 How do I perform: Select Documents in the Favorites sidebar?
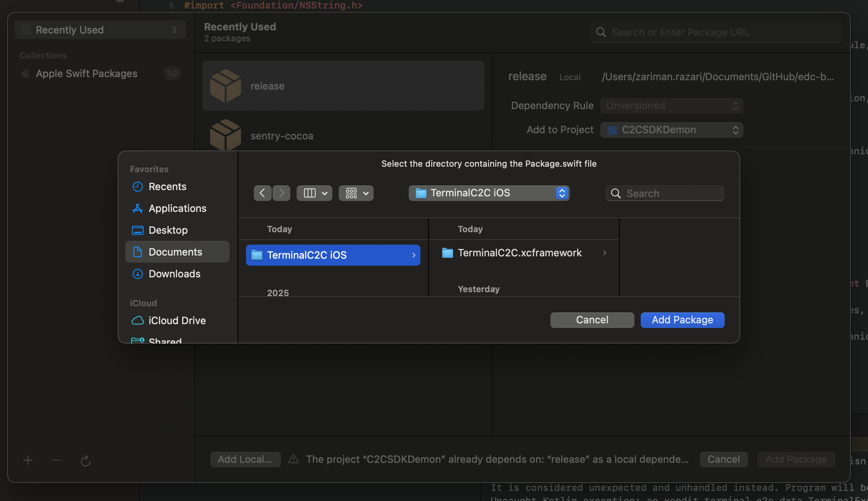point(175,252)
